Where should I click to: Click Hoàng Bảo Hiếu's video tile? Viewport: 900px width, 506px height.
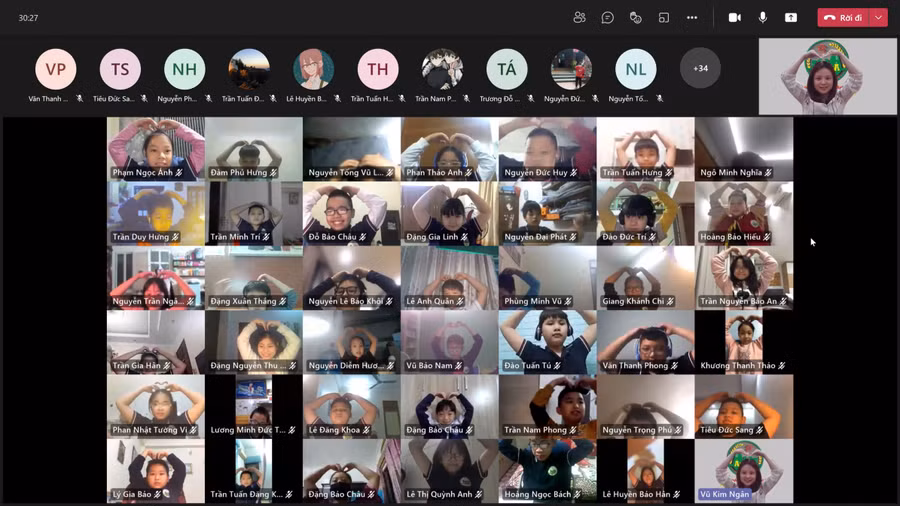point(744,212)
